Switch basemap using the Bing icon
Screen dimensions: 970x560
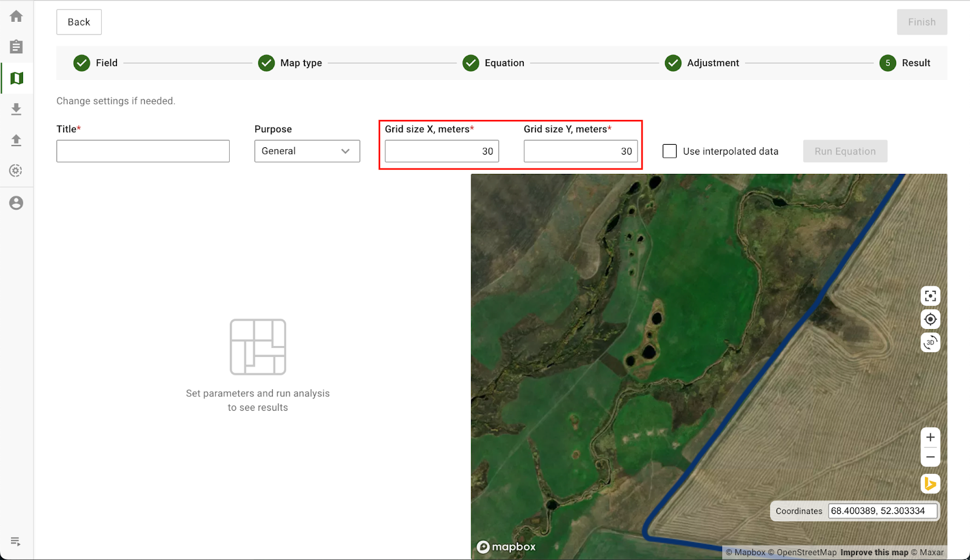[x=930, y=484]
